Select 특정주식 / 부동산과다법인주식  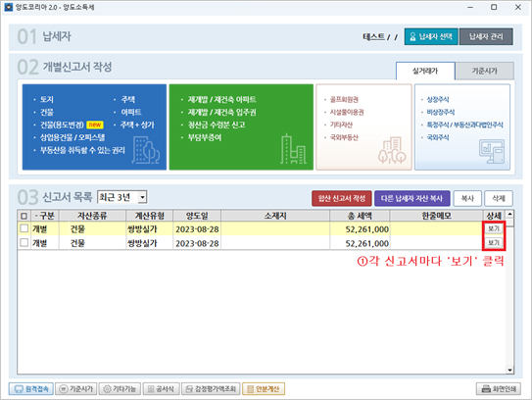pyautogui.click(x=464, y=125)
